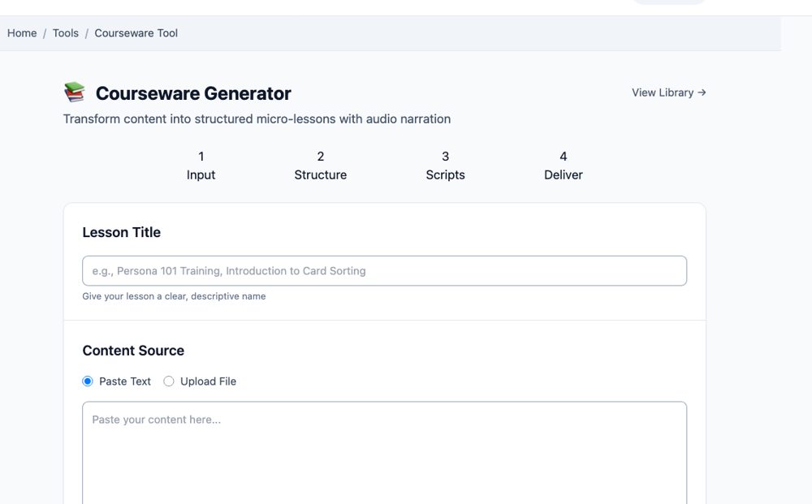
Task: Click the Lesson Title heading
Action: [121, 232]
